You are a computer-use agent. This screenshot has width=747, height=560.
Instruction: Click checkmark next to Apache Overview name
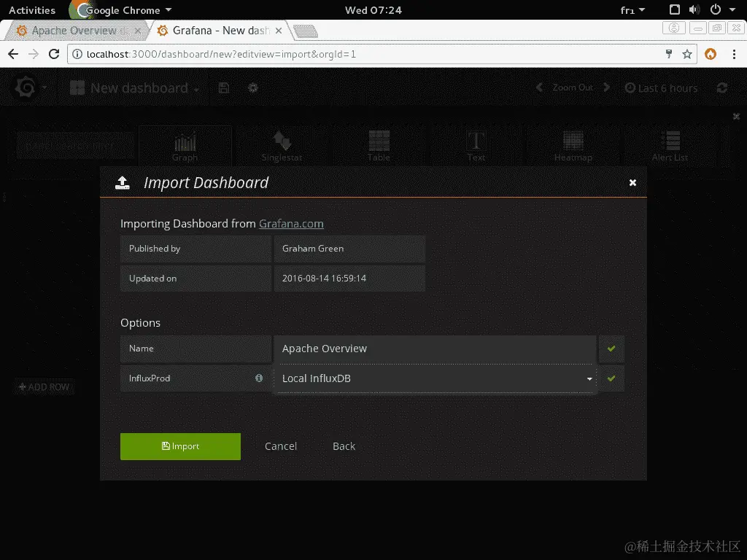(611, 349)
